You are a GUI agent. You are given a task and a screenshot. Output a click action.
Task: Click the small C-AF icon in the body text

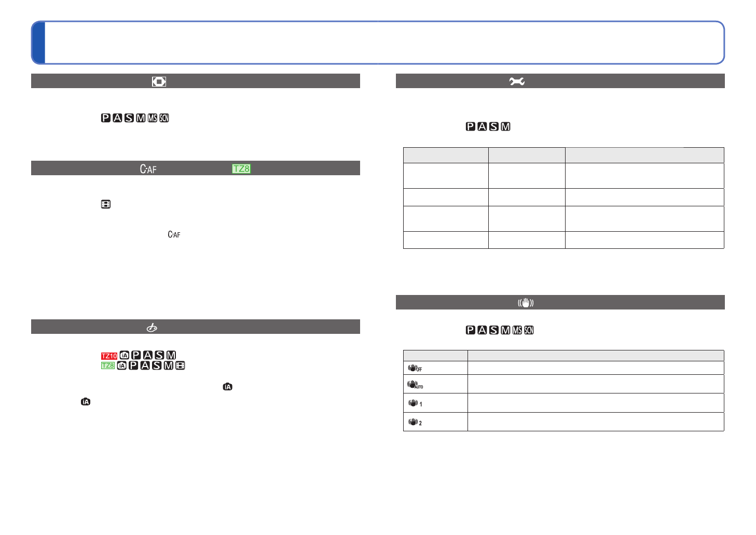174,235
